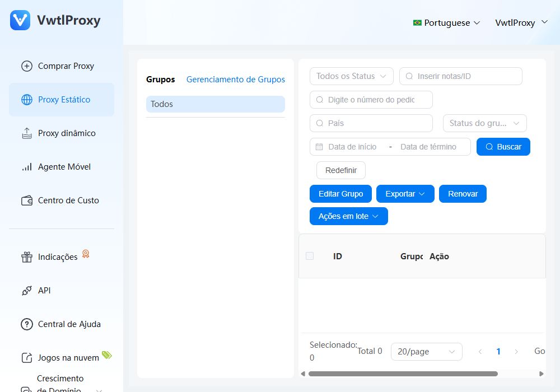Screen dimensions: 560x392
Task: Toggle the select-all checkbox in table header
Action: [310, 256]
